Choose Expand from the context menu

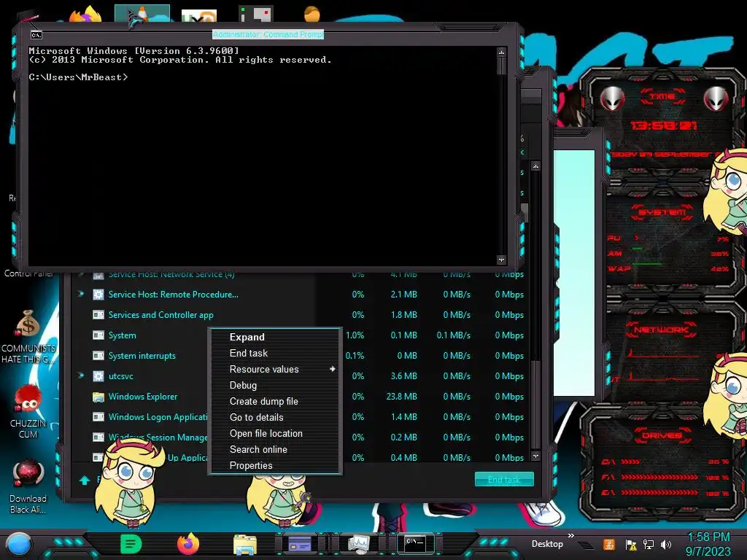pyautogui.click(x=275, y=337)
